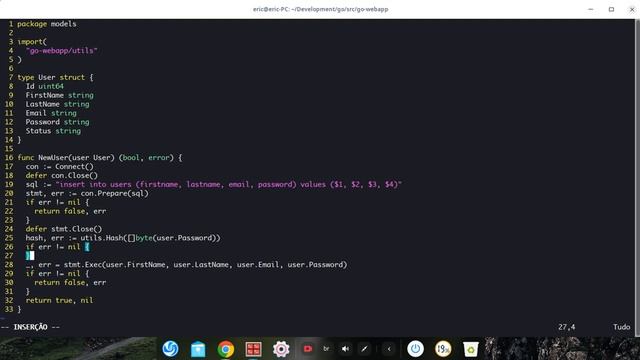Click 'con := Connect()' line

60,167
